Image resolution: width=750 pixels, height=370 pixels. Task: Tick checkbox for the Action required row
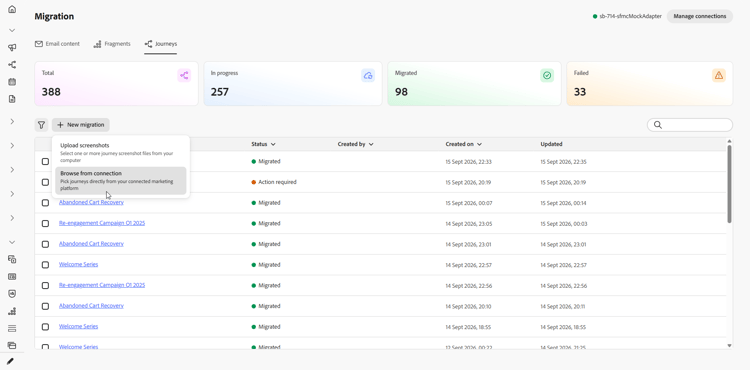coord(45,182)
